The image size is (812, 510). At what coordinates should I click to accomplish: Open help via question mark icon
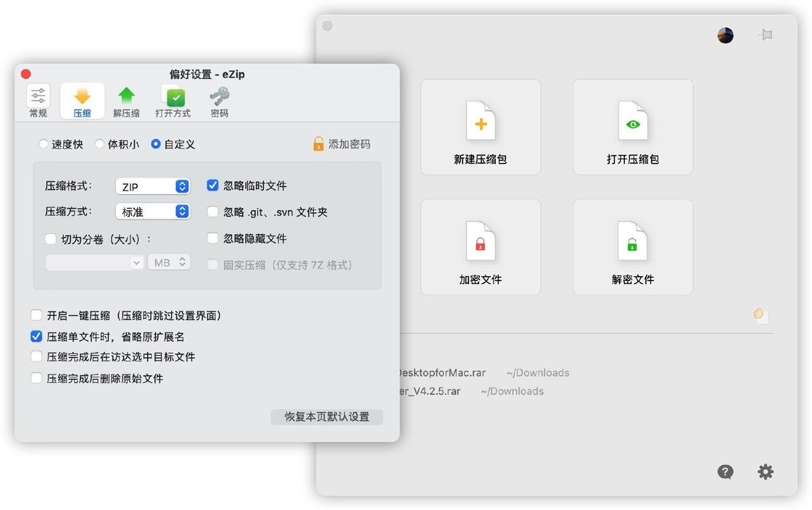[725, 472]
